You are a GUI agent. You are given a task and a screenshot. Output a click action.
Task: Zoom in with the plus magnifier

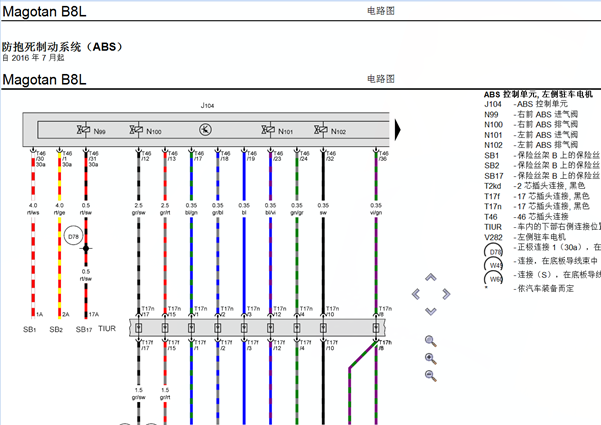pos(431,359)
